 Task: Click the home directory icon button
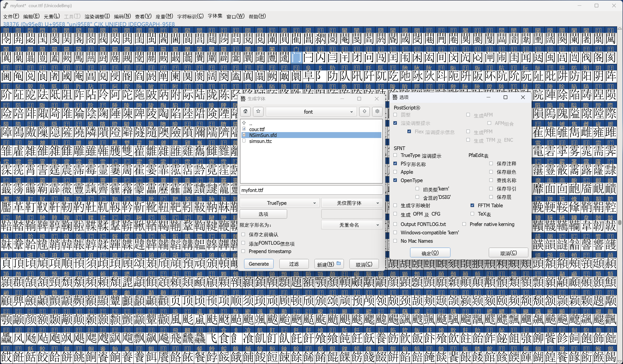click(245, 111)
